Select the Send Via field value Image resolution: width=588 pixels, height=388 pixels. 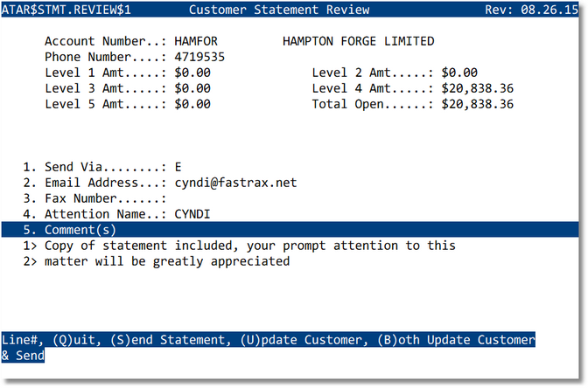click(x=178, y=166)
